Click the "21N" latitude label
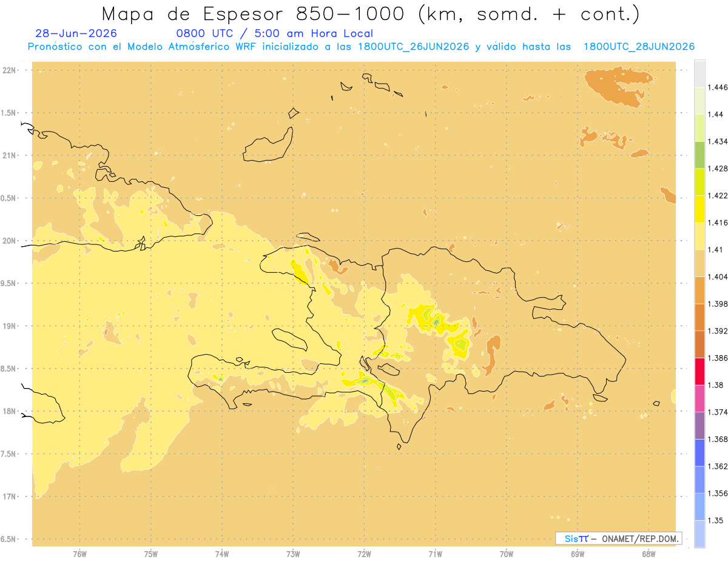 pyautogui.click(x=9, y=155)
